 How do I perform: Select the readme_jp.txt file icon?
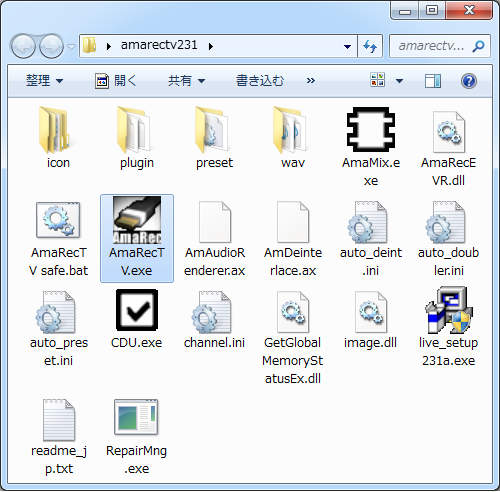click(x=59, y=420)
